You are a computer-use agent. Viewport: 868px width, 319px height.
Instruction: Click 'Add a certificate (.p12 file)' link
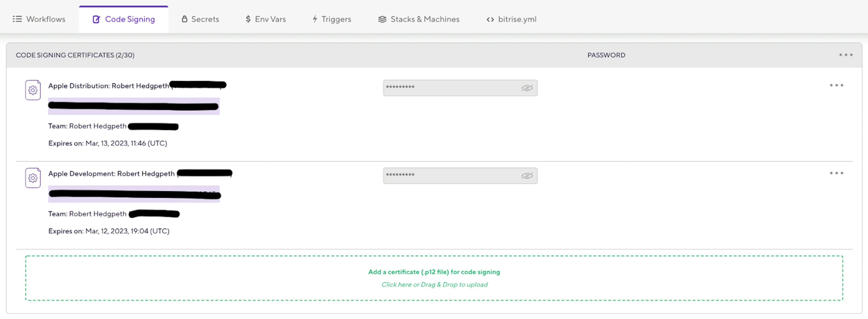[x=434, y=272]
